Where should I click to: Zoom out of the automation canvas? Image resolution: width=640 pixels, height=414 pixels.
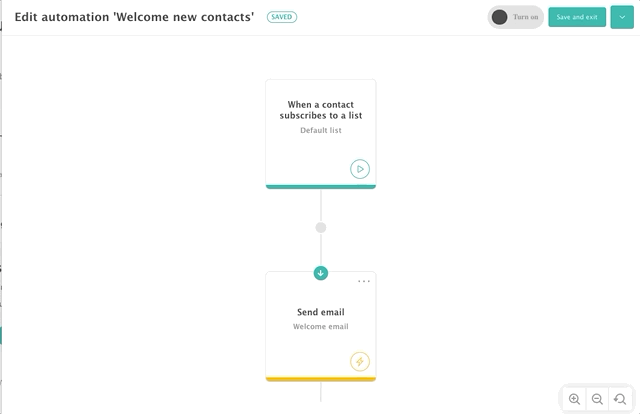click(x=597, y=399)
